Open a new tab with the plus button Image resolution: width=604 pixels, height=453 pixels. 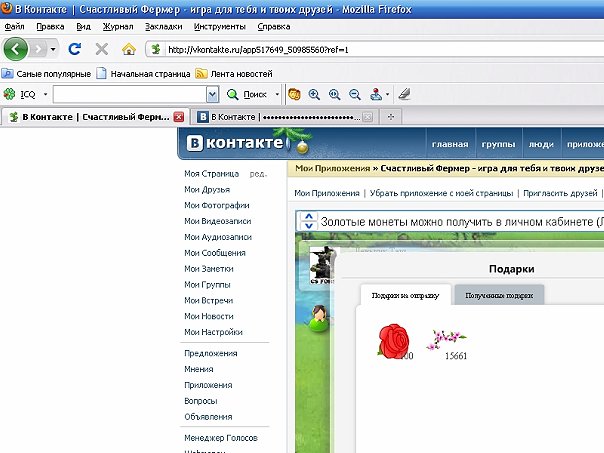[x=391, y=117]
